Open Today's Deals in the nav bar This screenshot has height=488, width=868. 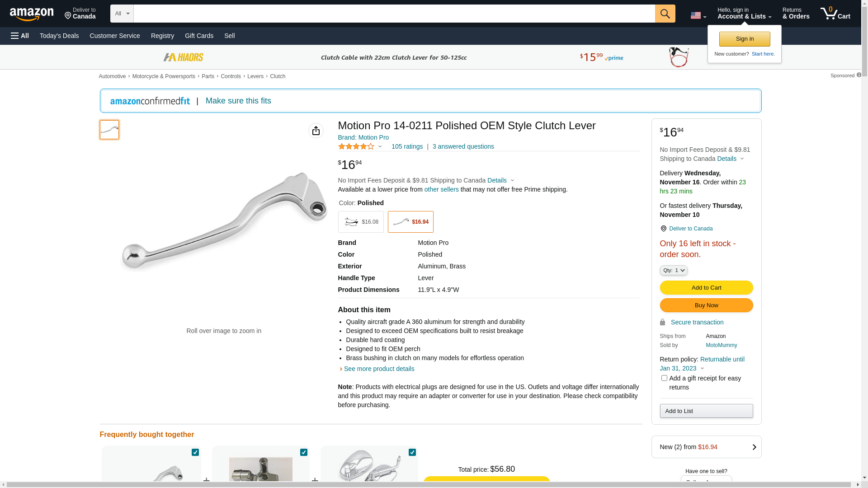pos(59,36)
